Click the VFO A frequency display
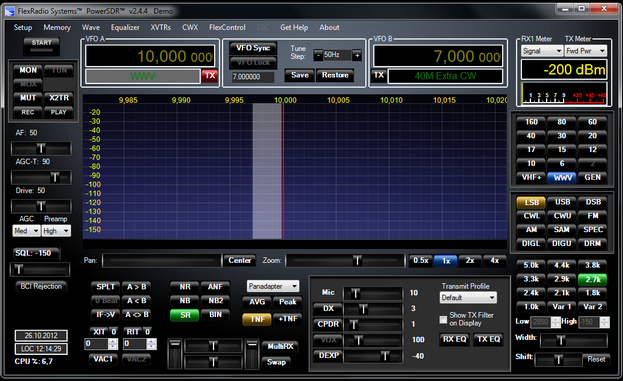 (150, 56)
